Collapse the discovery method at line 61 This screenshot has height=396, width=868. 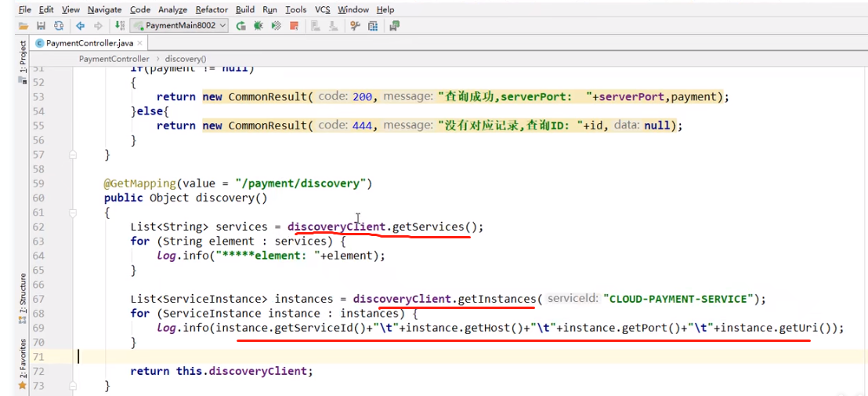(73, 213)
